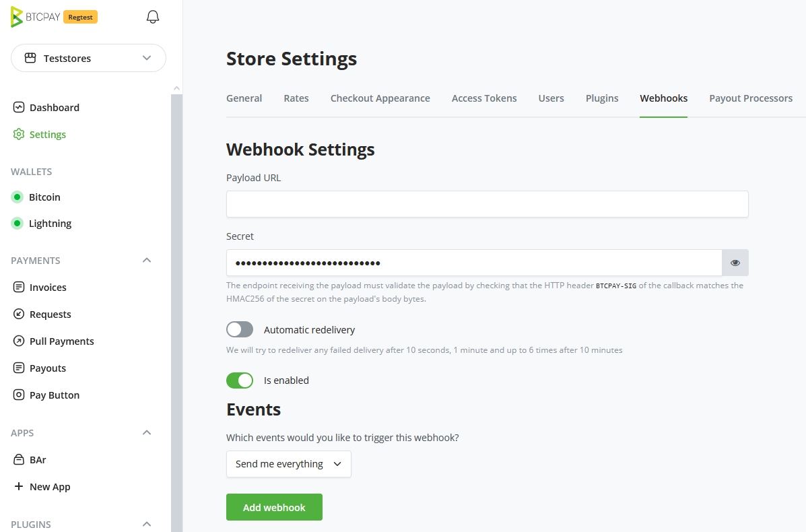Disable the webhook via Is enabled toggle
The height and width of the screenshot is (532, 806).
[240, 380]
